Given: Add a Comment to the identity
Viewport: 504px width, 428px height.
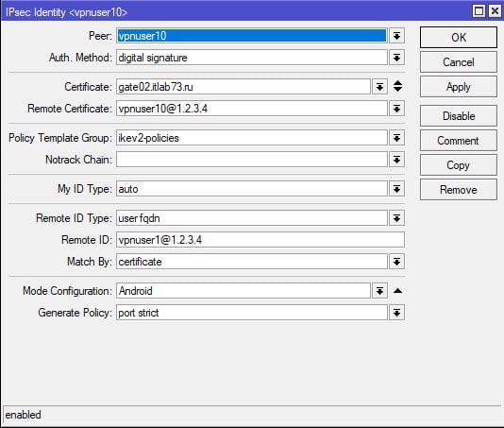Looking at the screenshot, I should pyautogui.click(x=459, y=141).
